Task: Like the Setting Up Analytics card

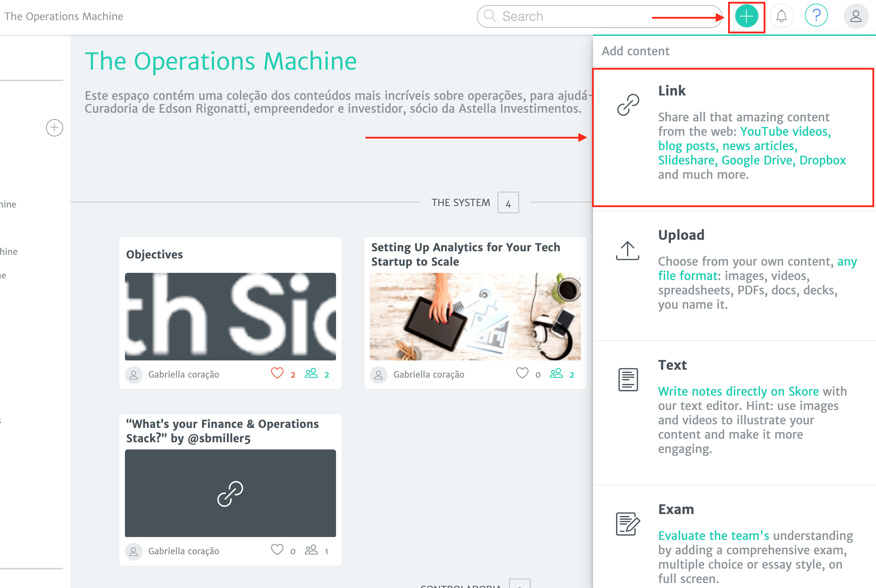Action: (522, 373)
